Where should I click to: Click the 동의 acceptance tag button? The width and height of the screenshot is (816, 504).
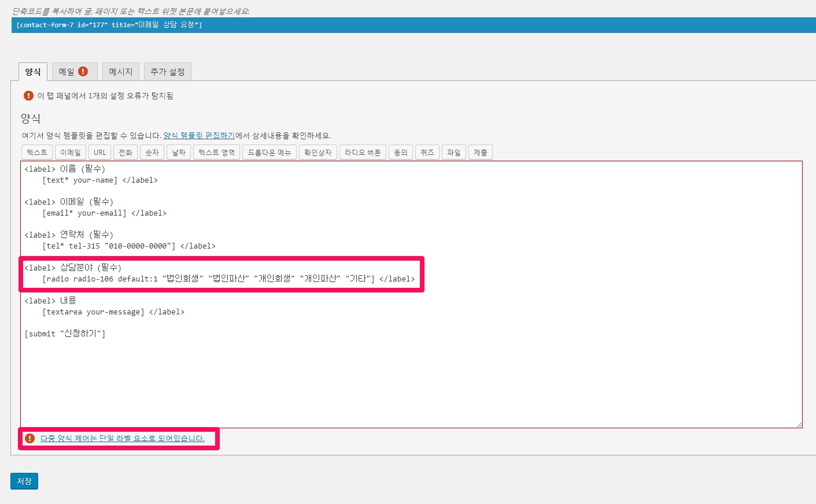(401, 153)
